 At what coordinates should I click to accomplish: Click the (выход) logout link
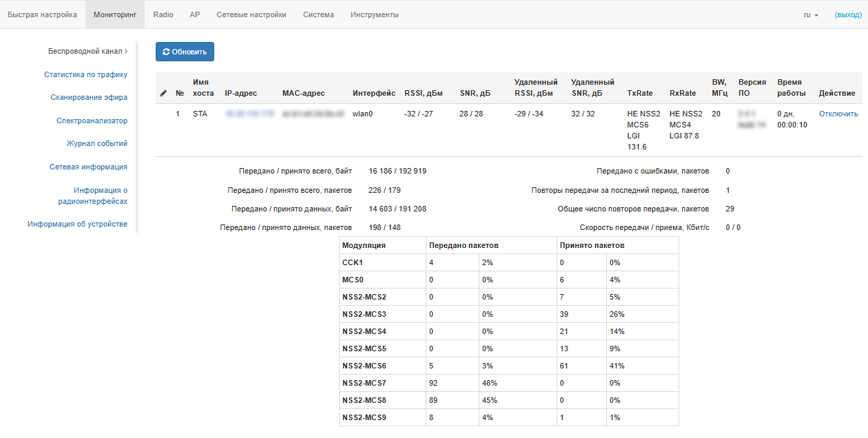[847, 14]
